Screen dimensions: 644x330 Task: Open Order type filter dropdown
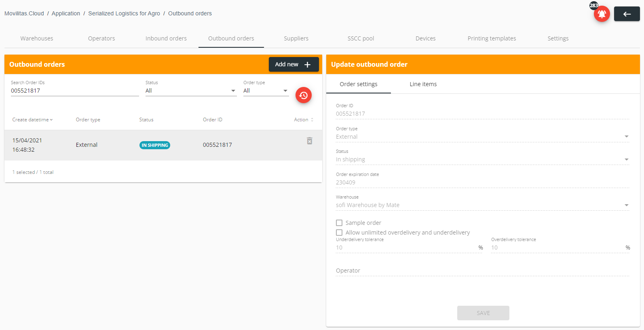[x=266, y=91]
